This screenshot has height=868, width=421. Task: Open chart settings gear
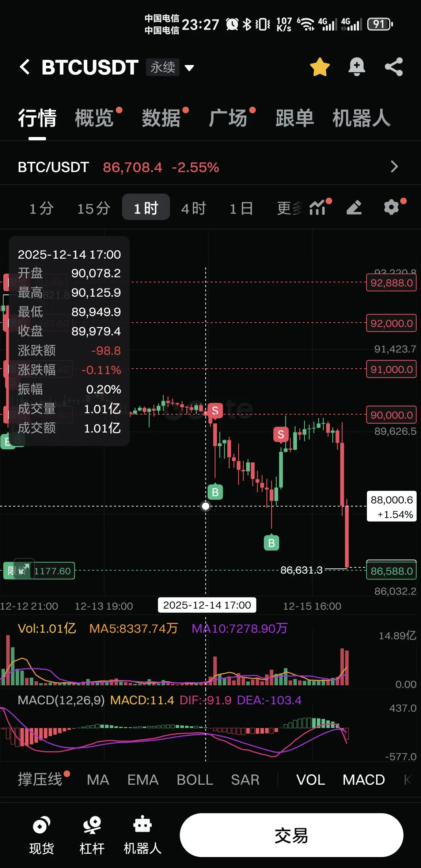point(391,207)
